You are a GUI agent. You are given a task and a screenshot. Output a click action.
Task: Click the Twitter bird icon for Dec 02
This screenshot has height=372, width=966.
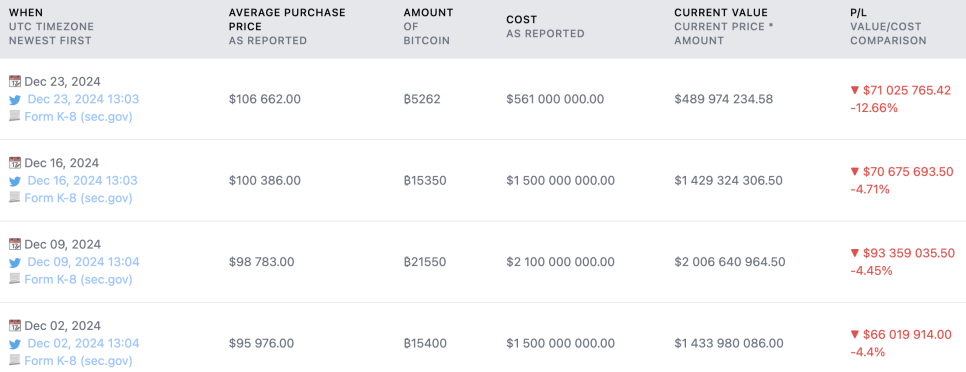(15, 344)
